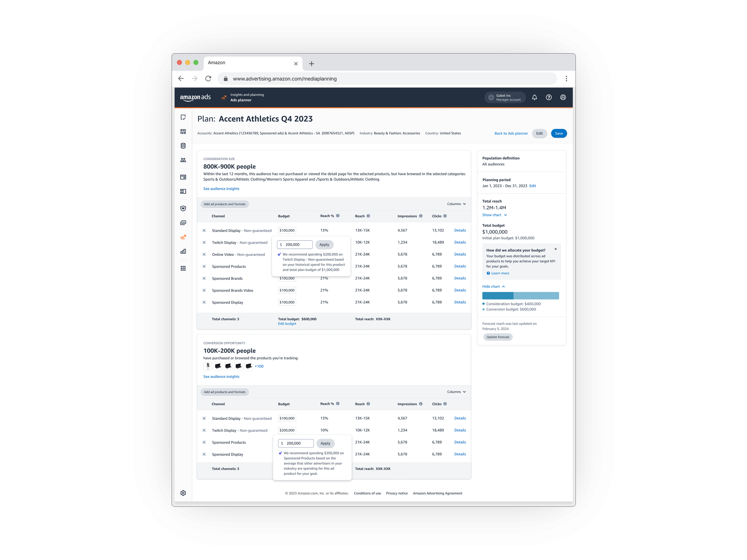
Task: Open the audiences people icon in sidebar
Action: pyautogui.click(x=183, y=160)
